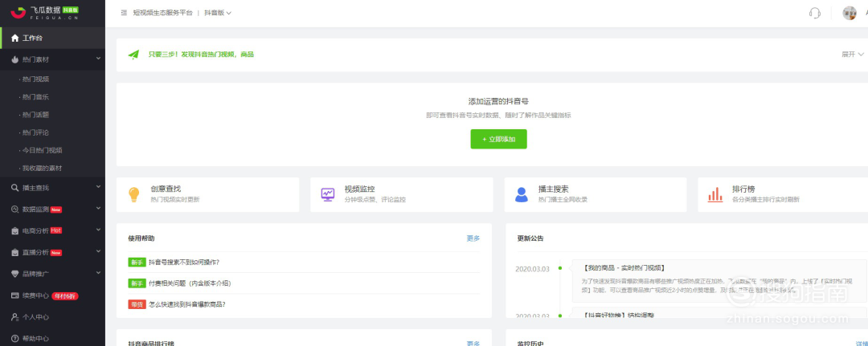Click the question icon beside 帮助中心

click(15, 338)
